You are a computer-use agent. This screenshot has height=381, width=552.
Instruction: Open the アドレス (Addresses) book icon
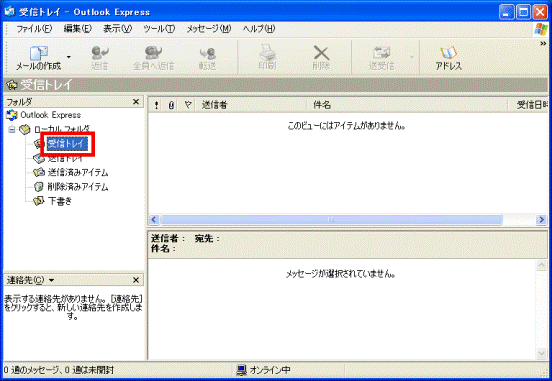coord(448,53)
